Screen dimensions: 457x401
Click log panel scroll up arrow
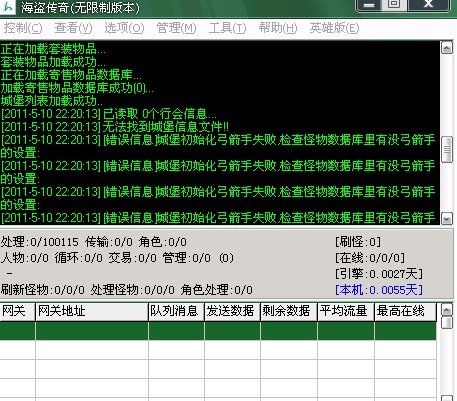tap(447, 48)
